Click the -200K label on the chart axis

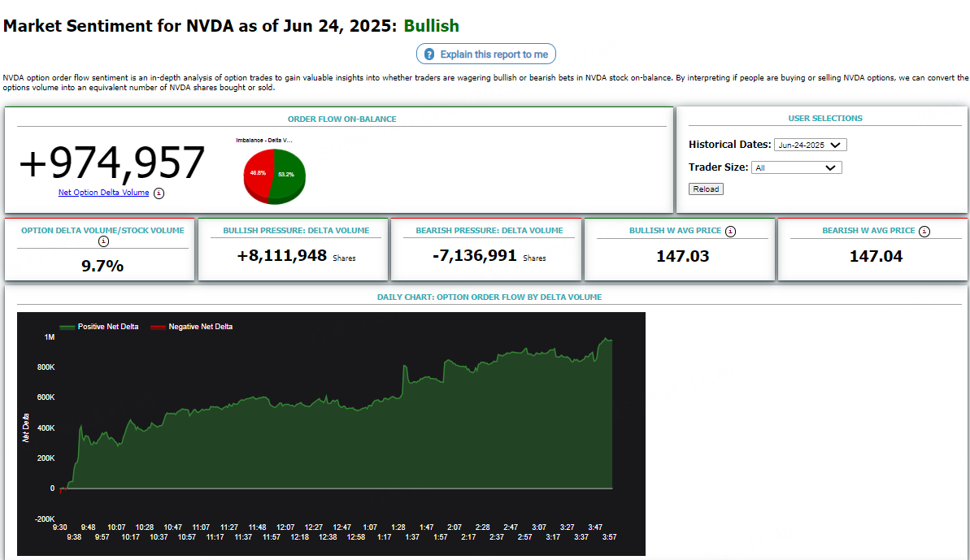(45, 519)
